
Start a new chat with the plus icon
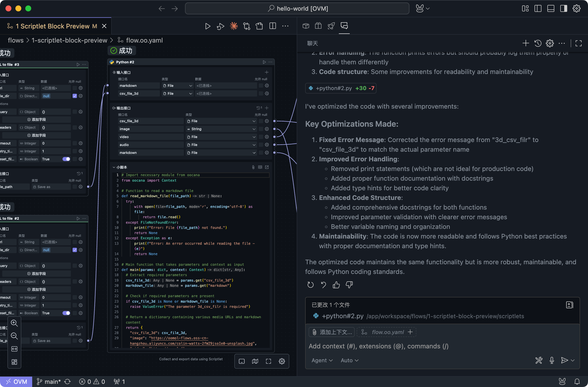(x=526, y=43)
